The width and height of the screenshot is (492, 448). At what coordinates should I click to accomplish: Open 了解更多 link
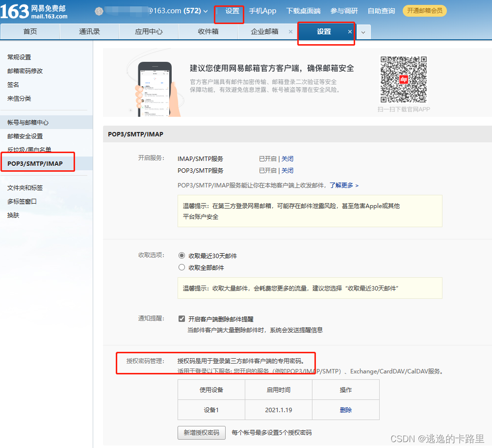coord(344,185)
